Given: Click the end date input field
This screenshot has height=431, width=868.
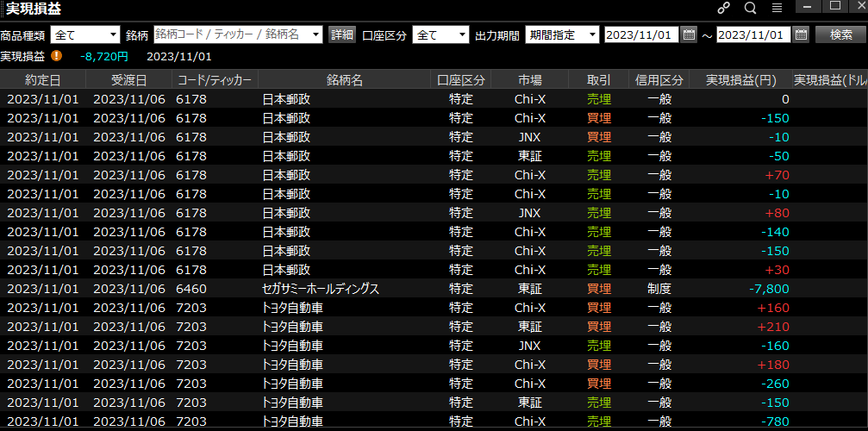Looking at the screenshot, I should click(754, 34).
